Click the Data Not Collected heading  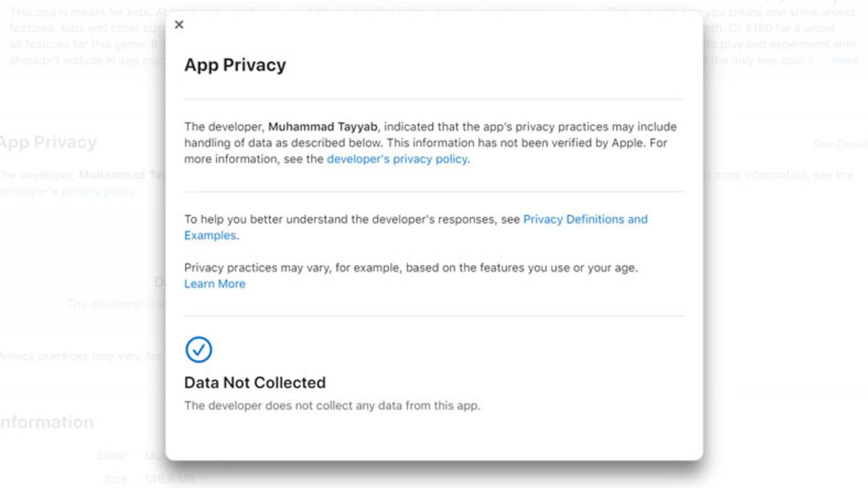point(255,382)
